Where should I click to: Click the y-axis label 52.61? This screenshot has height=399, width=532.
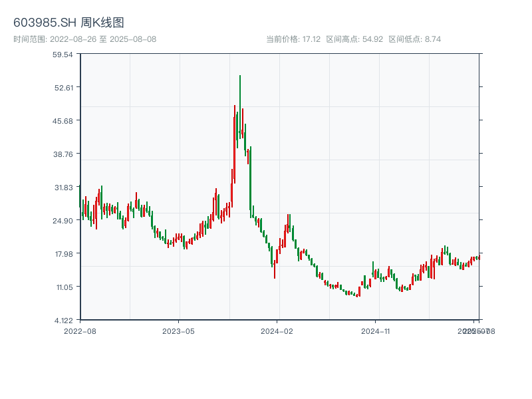[64, 88]
